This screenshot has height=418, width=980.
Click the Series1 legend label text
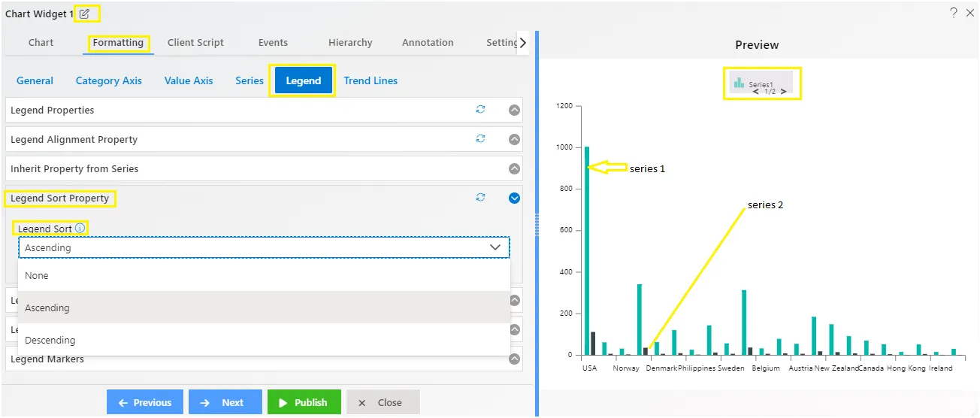(x=761, y=84)
